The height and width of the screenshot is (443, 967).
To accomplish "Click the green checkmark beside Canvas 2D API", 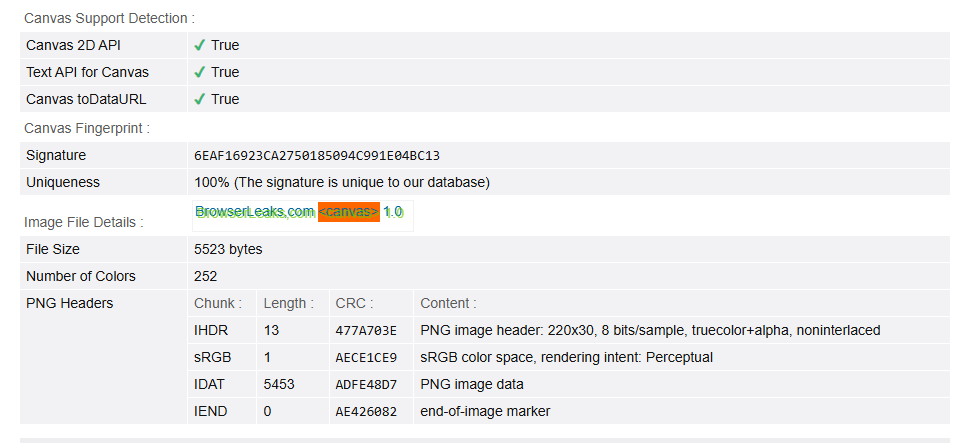I will click(x=200, y=45).
